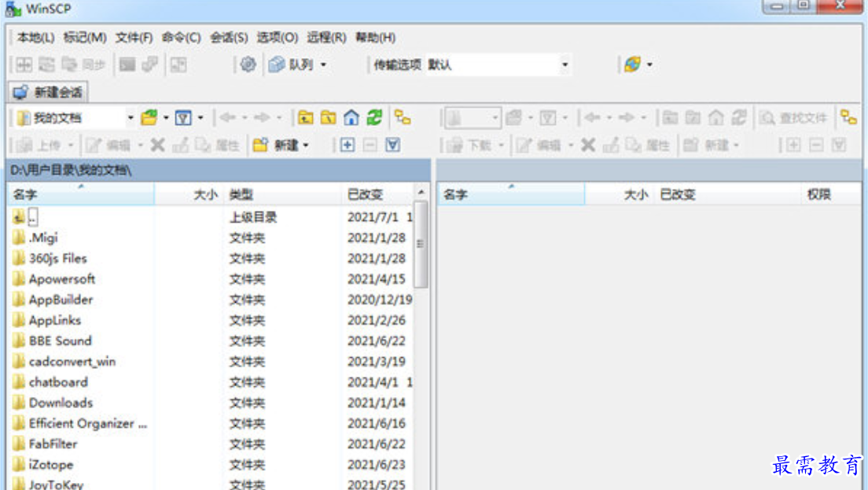This screenshot has width=868, height=490.
Task: Click local select files plus icon
Action: coord(347,146)
